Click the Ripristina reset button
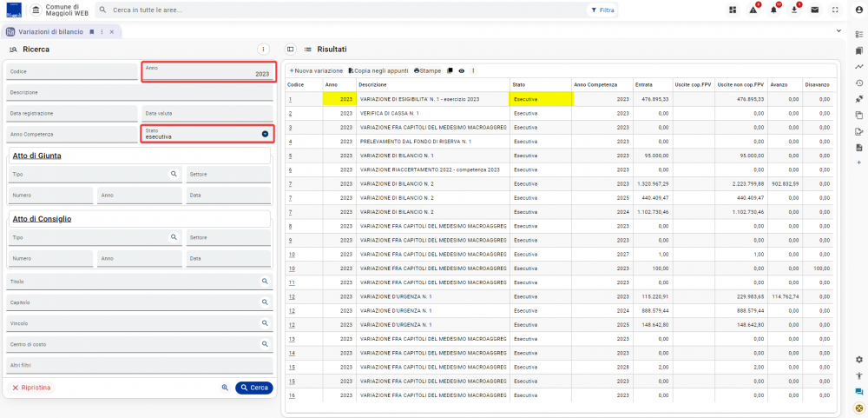 pyautogui.click(x=31, y=388)
